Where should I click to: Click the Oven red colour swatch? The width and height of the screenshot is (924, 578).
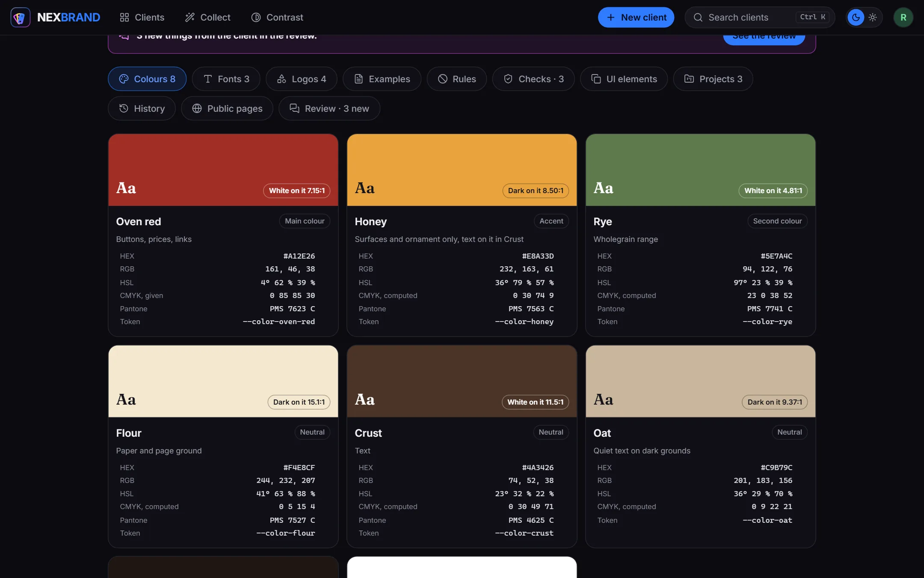223,170
